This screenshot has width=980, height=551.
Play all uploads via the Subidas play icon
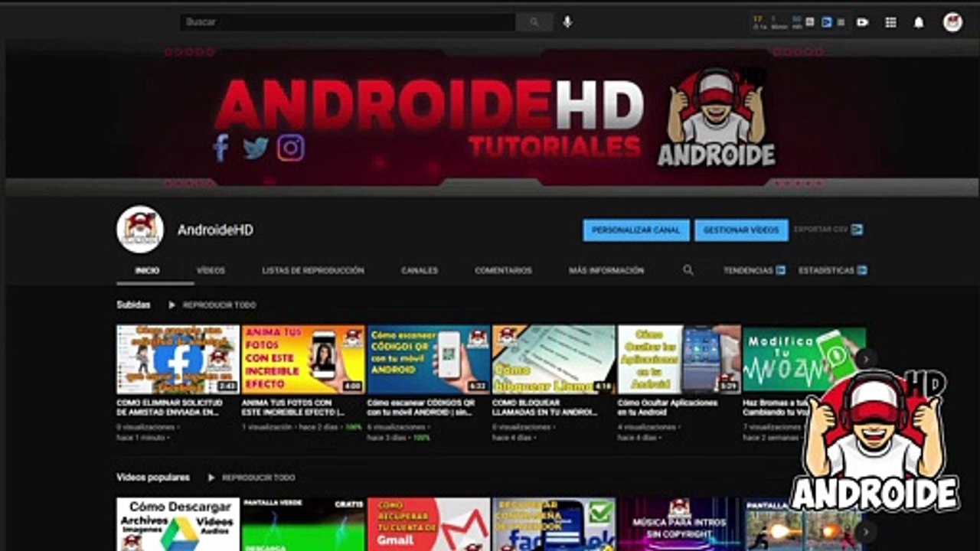[x=172, y=305]
